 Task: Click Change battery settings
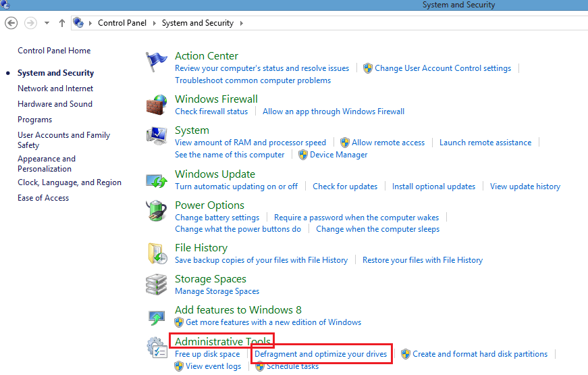217,218
